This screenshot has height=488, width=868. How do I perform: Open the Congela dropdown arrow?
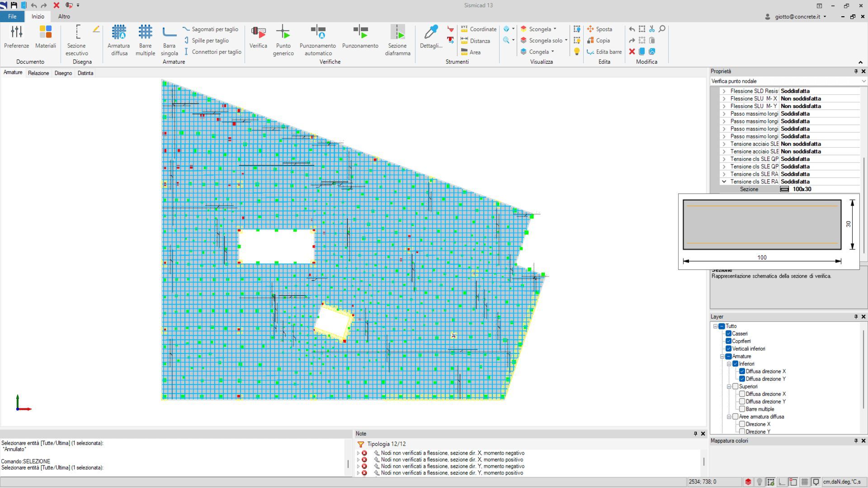[x=552, y=52]
